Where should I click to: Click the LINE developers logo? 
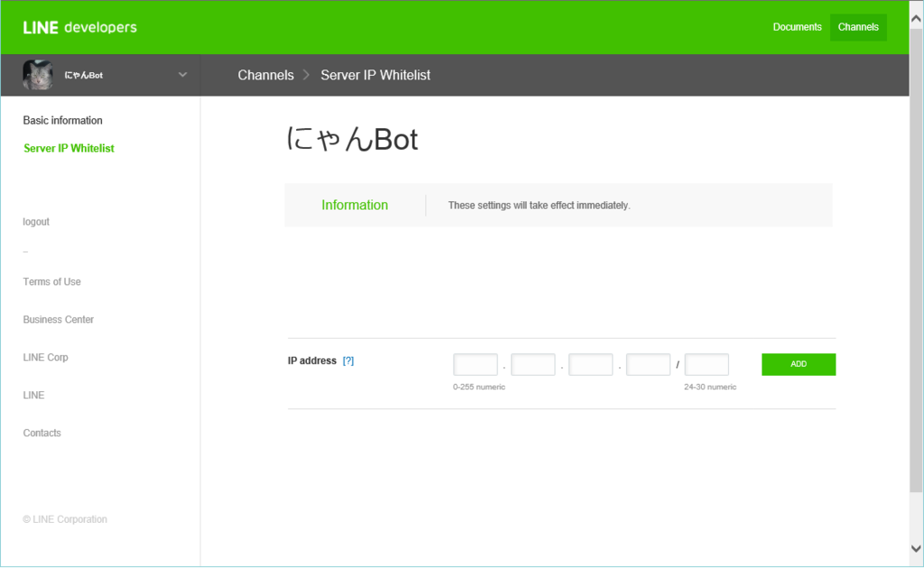coord(79,27)
